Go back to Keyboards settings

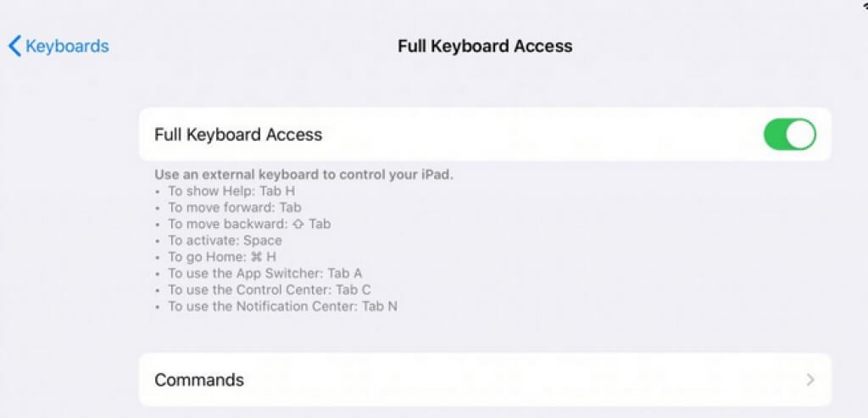click(x=58, y=46)
